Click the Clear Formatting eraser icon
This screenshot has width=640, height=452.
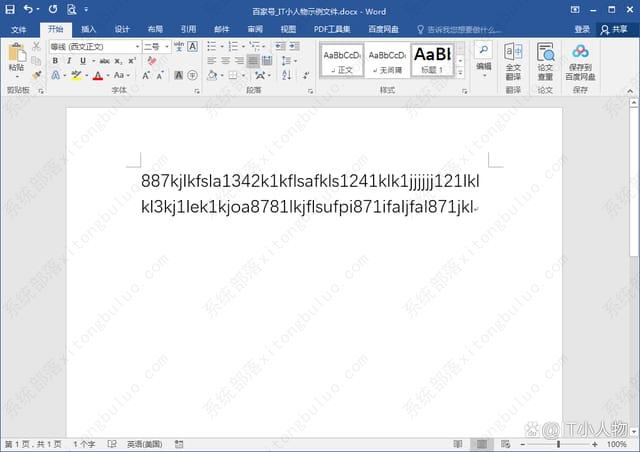tap(151, 61)
